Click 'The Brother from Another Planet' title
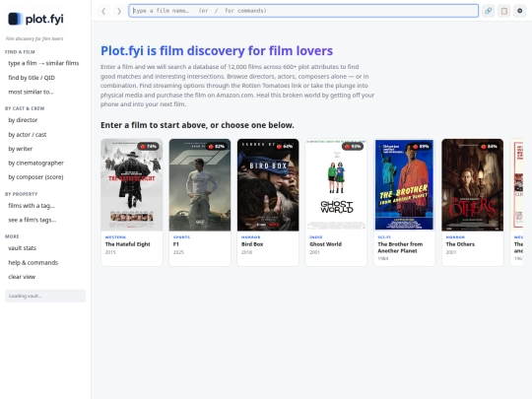 [x=400, y=247]
